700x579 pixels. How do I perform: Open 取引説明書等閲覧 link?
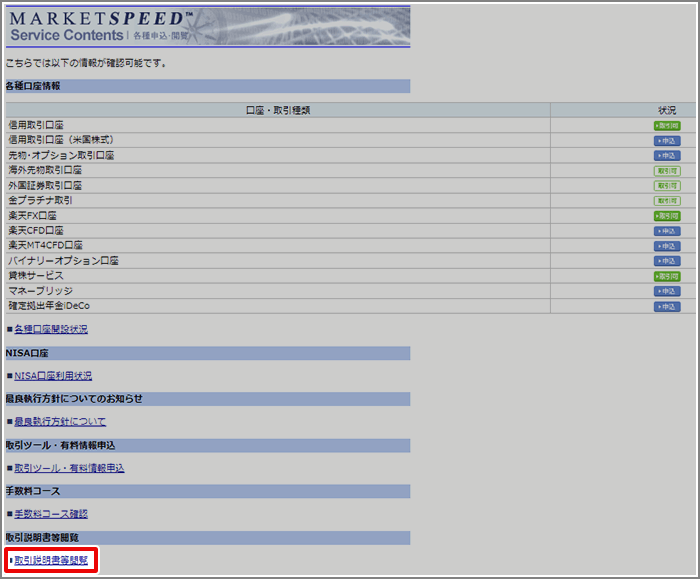click(x=51, y=560)
